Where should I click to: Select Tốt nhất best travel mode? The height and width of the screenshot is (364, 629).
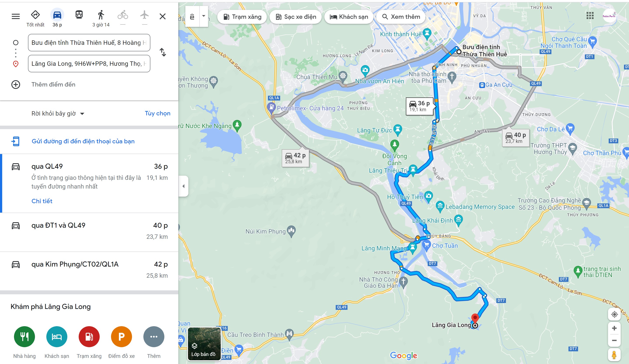coord(35,17)
